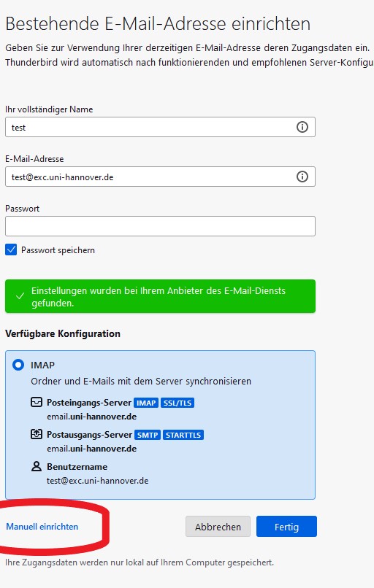Click the Postausgangs-Server outbox icon
This screenshot has width=374, height=588.
(36, 434)
